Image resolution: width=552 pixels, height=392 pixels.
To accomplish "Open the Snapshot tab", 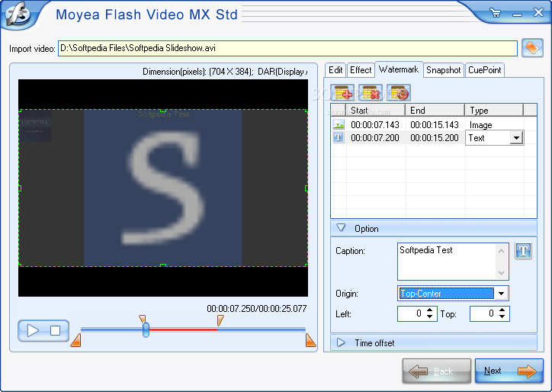I will pos(443,70).
